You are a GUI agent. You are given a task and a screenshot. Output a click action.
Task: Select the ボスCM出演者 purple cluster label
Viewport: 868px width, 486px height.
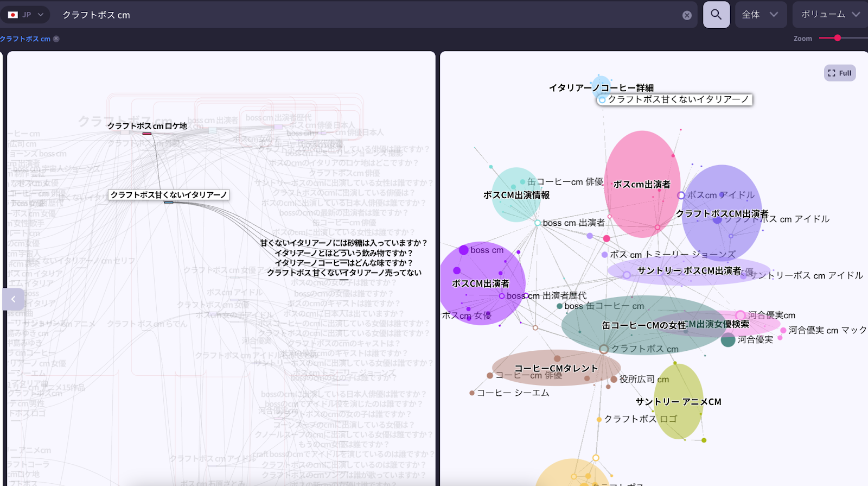click(x=481, y=283)
